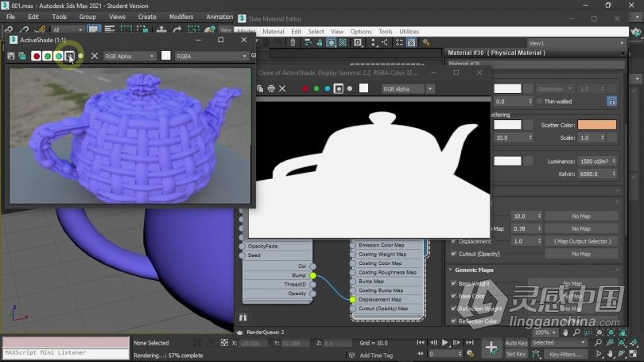Copy image in Clone of ActiveShade window
This screenshot has height=362, width=644.
pos(260,89)
